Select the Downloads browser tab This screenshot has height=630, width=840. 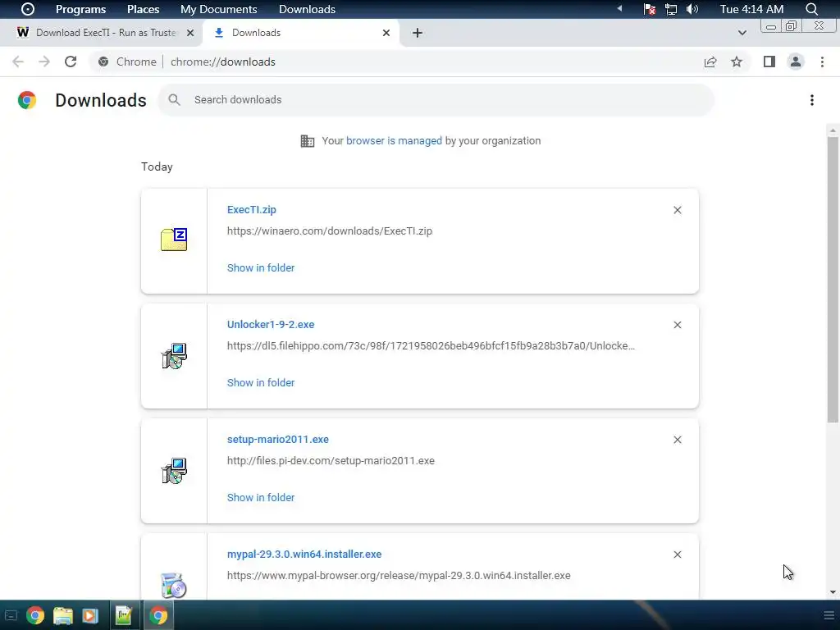(300, 33)
